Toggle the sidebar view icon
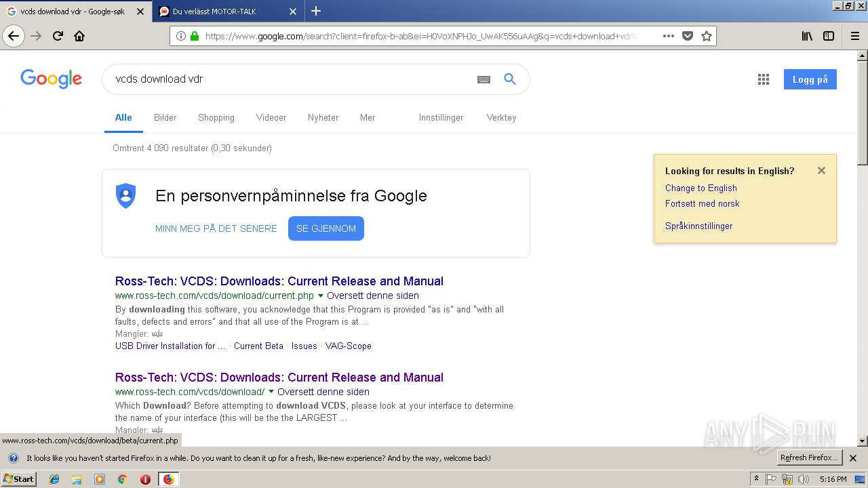 [829, 36]
